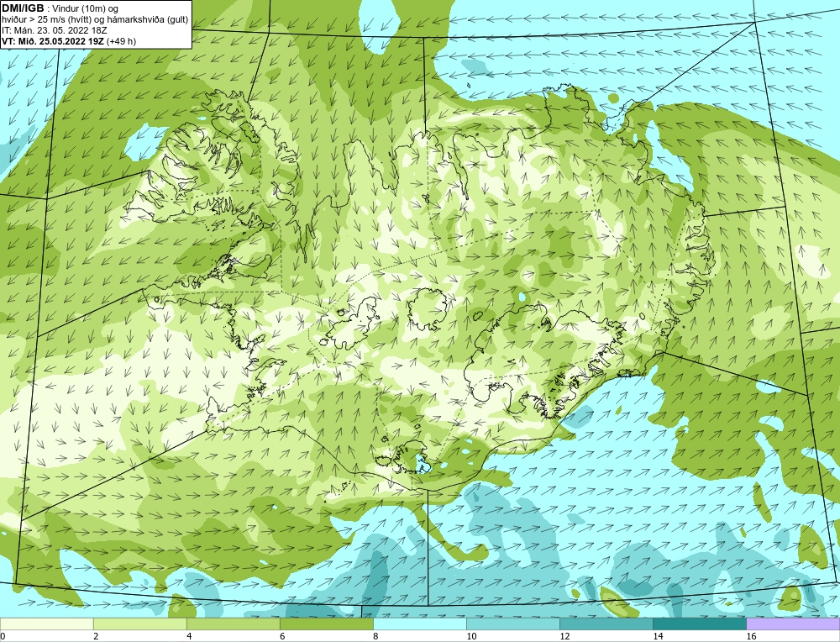Viewport: 840px width, 642px height.
Task: Click the deep teal 14–16 m/s legend swatch
Action: [x=699, y=624]
